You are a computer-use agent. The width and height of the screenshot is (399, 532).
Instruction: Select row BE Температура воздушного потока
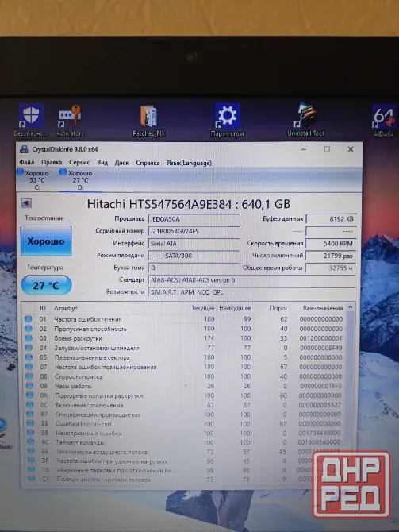(x=184, y=452)
